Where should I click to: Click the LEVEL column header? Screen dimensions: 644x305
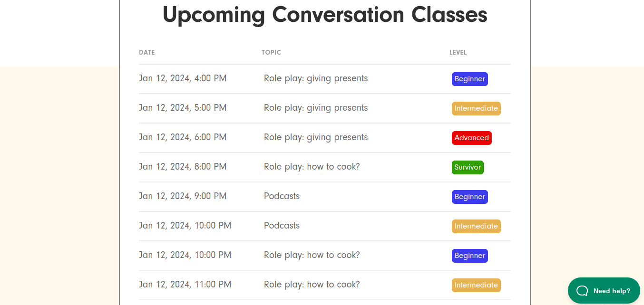458,52
